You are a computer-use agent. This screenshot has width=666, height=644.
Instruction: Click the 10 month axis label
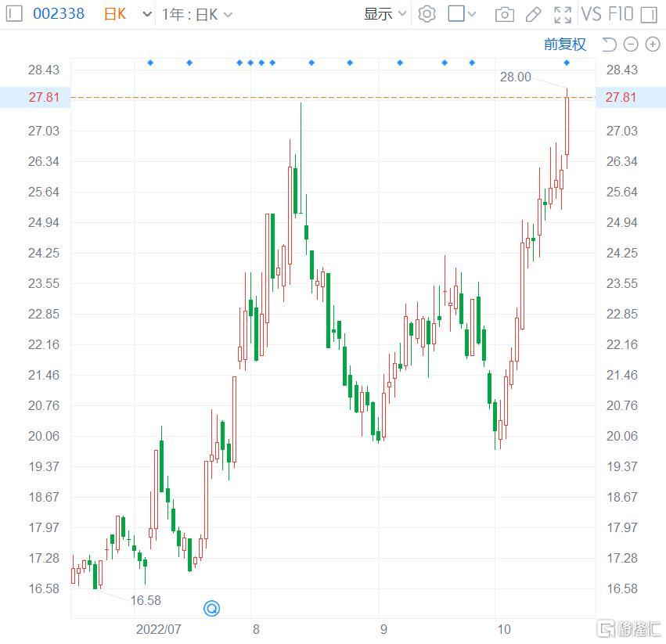click(504, 629)
